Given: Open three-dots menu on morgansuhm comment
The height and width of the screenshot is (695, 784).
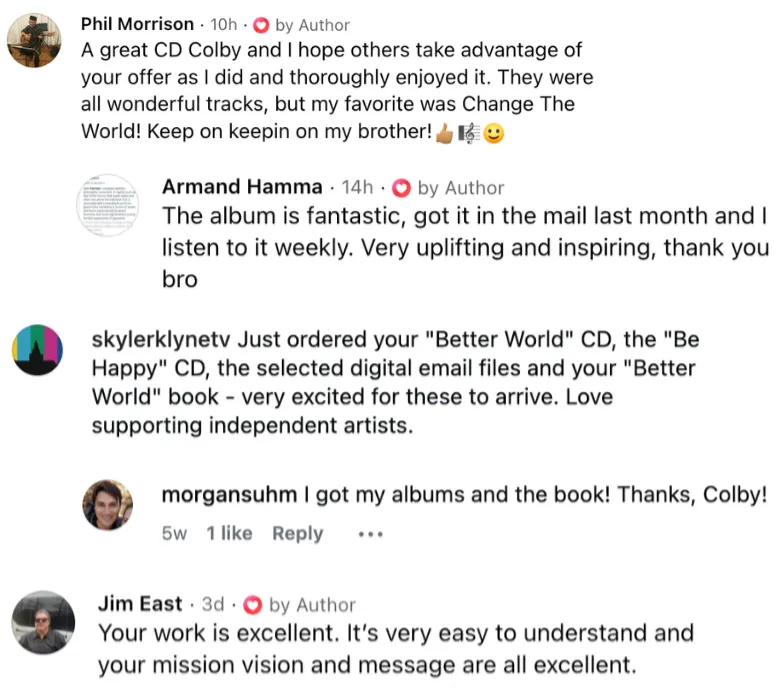Looking at the screenshot, I should [x=370, y=534].
